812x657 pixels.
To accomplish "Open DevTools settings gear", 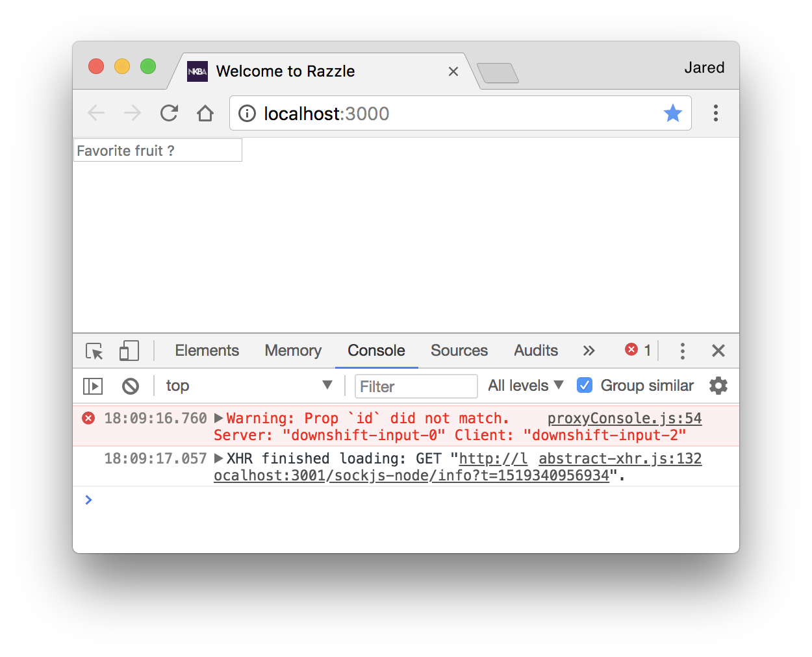I will click(x=718, y=386).
